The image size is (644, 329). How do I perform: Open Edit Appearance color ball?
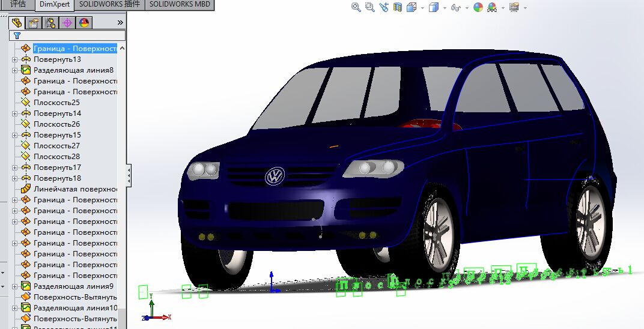tap(478, 7)
